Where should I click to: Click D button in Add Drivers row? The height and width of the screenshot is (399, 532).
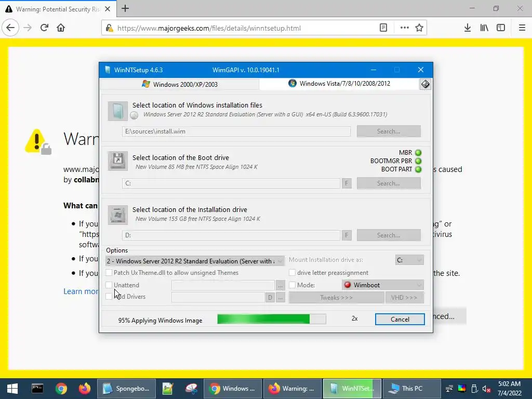click(270, 298)
